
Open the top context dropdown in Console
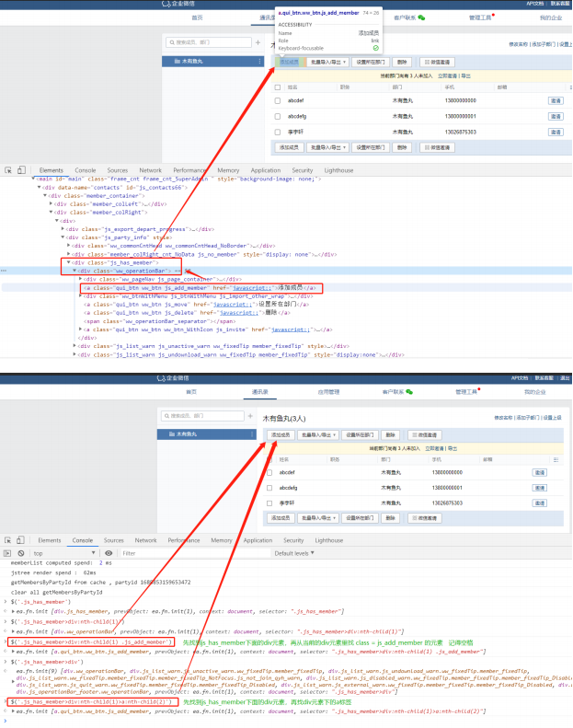64,553
